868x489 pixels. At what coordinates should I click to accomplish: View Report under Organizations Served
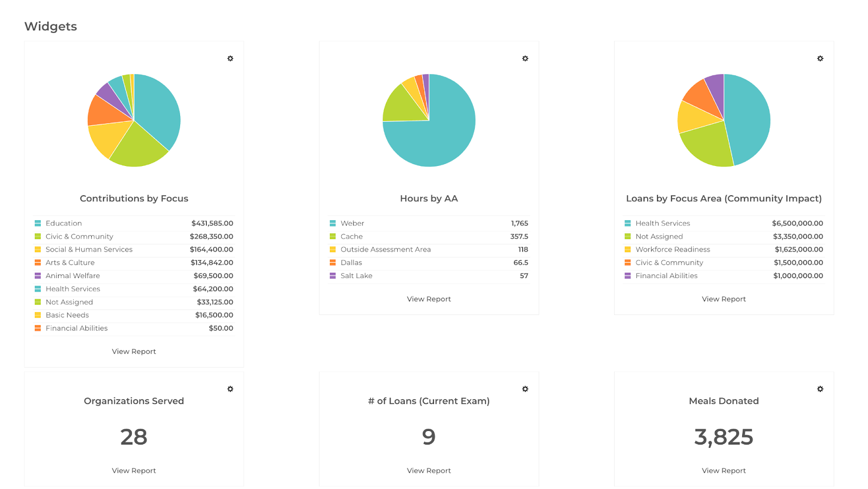[134, 471]
